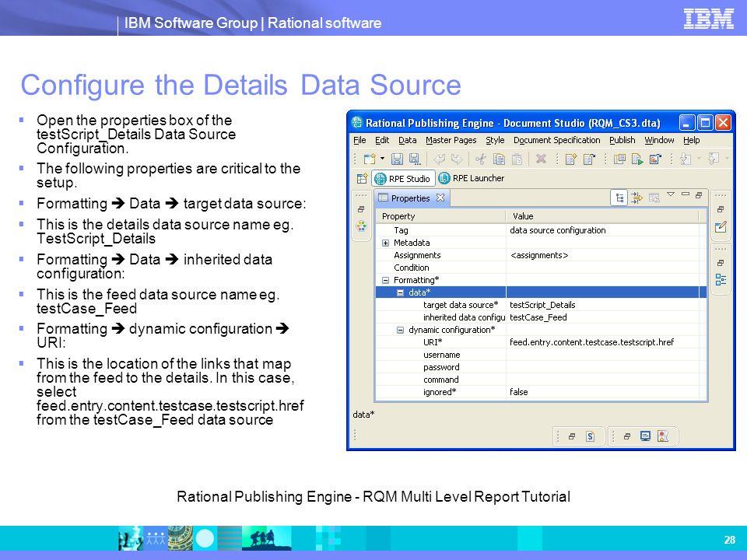Screen dimensions: 747x560
Task: Click the blue monitor icon in bottom bar
Action: pyautogui.click(x=645, y=436)
